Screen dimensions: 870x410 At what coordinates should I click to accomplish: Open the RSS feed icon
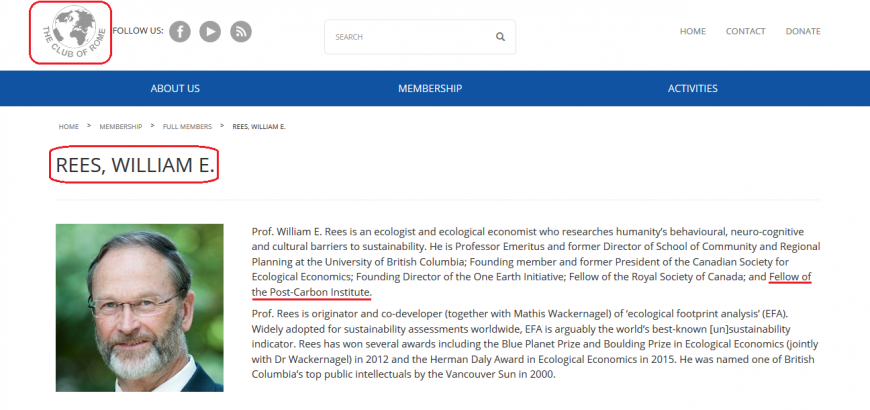pos(241,32)
